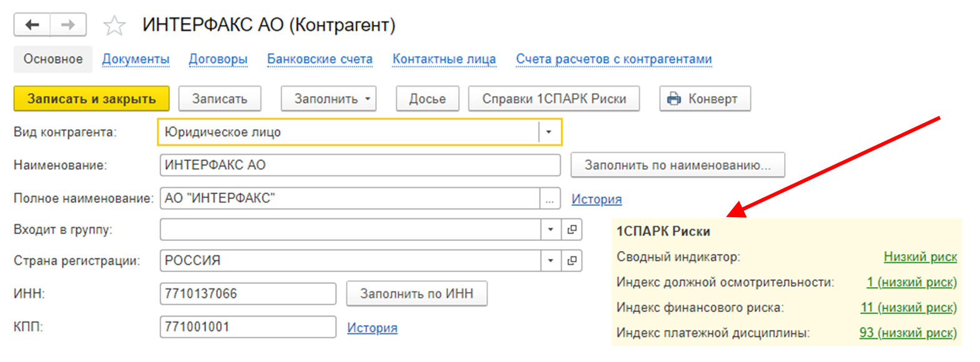This screenshot has height=362, width=980.
Task: Expand the Вид контрагента dropdown
Action: point(549,132)
